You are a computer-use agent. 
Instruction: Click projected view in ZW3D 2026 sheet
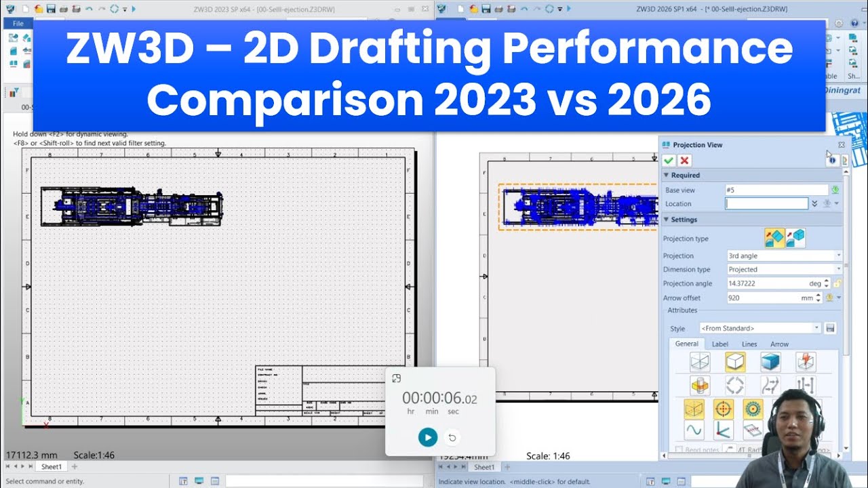[578, 207]
